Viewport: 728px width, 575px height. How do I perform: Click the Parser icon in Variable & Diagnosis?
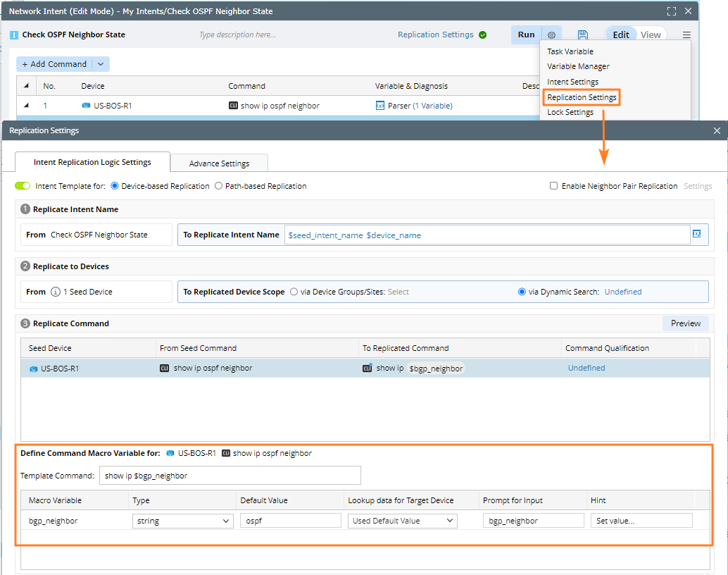[380, 106]
